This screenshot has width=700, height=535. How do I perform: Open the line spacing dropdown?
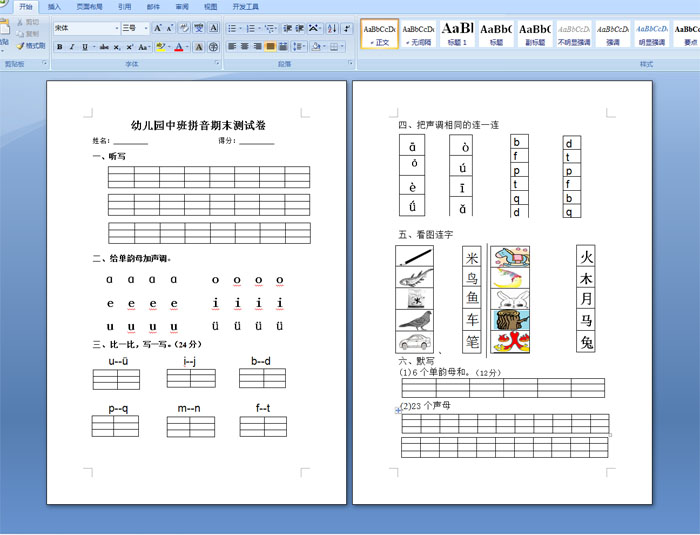(x=299, y=46)
